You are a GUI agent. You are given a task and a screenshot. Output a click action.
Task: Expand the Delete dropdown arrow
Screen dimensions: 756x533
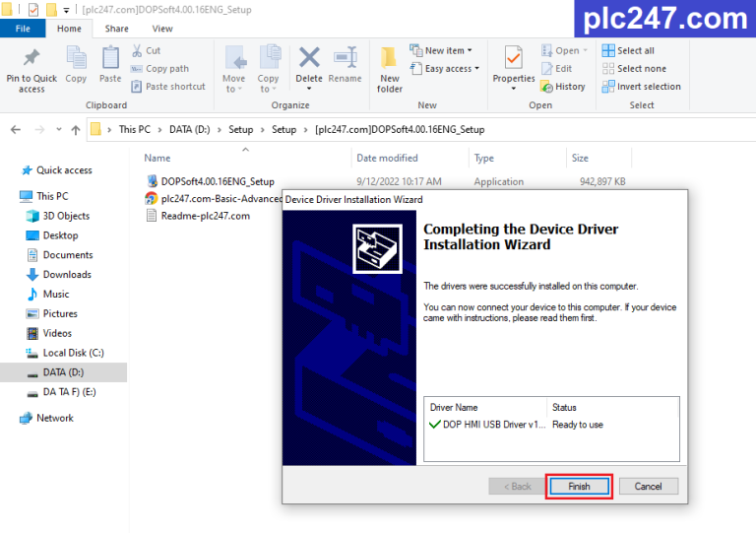coord(309,89)
